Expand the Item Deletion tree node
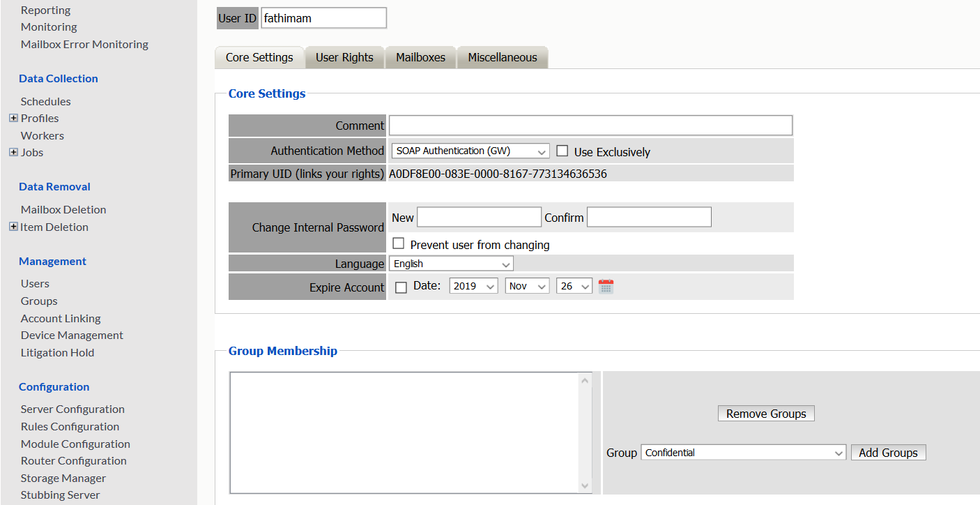 pyautogui.click(x=13, y=227)
